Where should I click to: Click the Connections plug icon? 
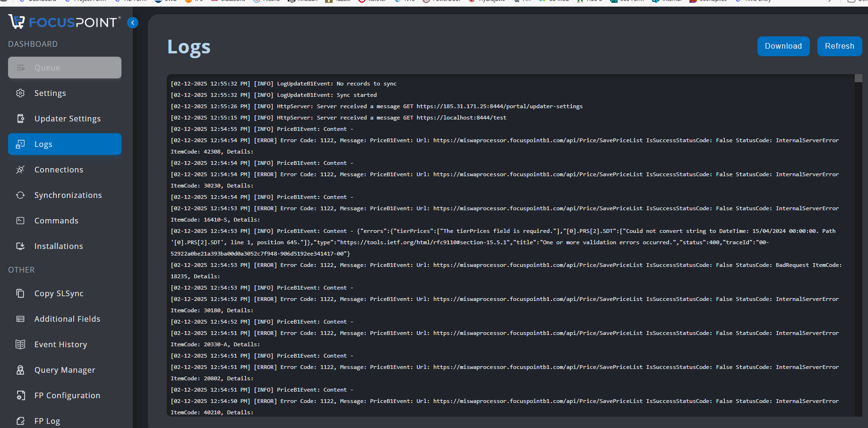pos(20,170)
